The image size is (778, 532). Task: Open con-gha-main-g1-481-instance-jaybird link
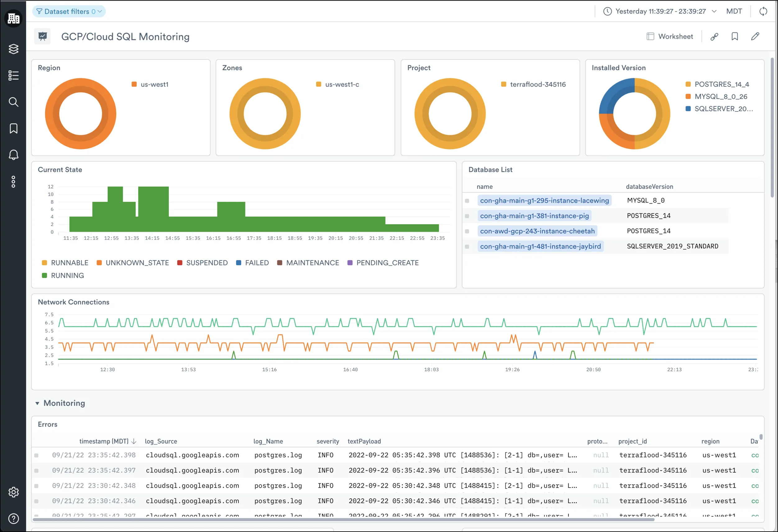coord(540,247)
